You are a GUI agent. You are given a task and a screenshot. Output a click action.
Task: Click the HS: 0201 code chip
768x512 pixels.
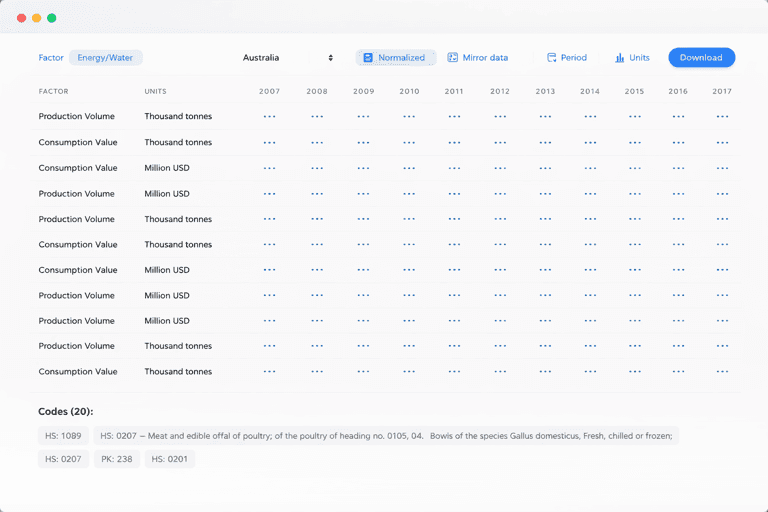point(169,459)
